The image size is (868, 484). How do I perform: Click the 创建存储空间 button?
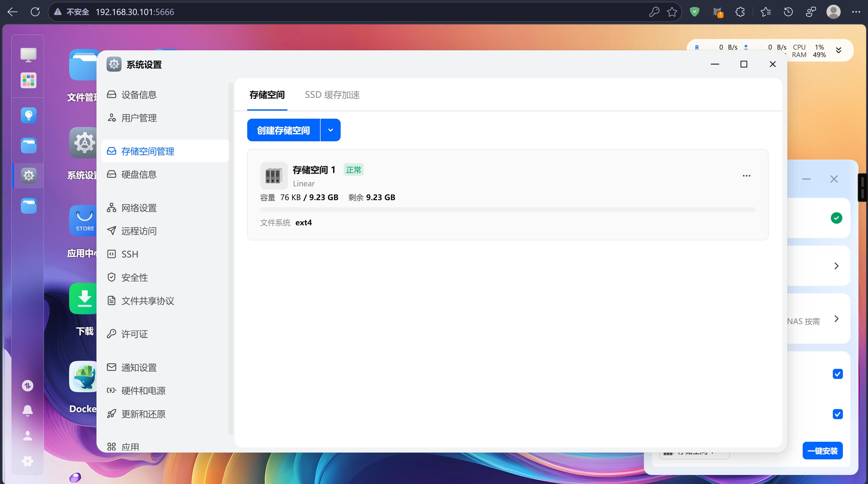click(283, 130)
